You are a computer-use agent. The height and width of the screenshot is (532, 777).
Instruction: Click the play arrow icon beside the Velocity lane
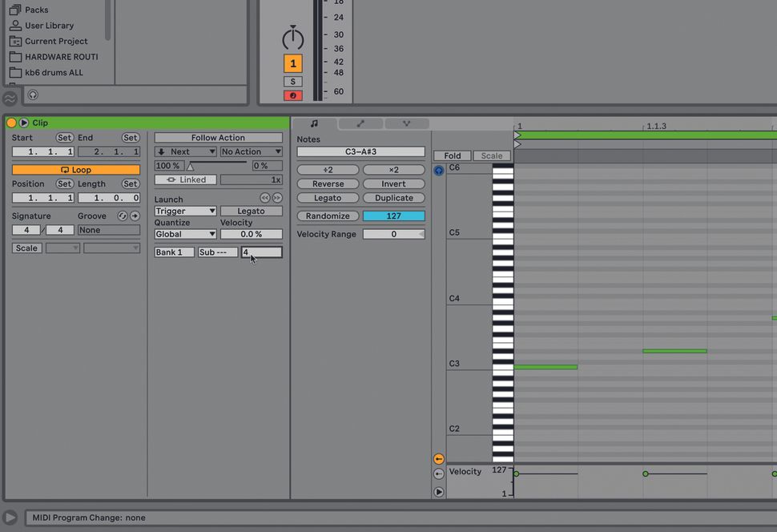click(438, 491)
